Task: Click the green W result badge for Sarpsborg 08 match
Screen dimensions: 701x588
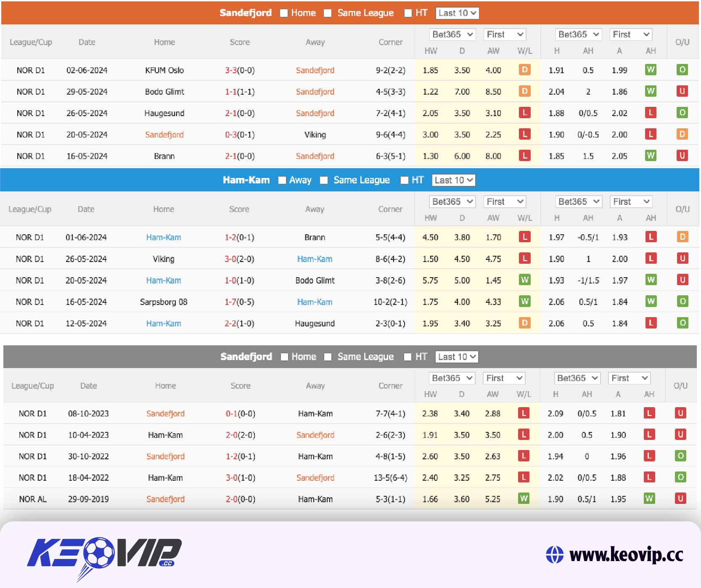Action: (524, 302)
